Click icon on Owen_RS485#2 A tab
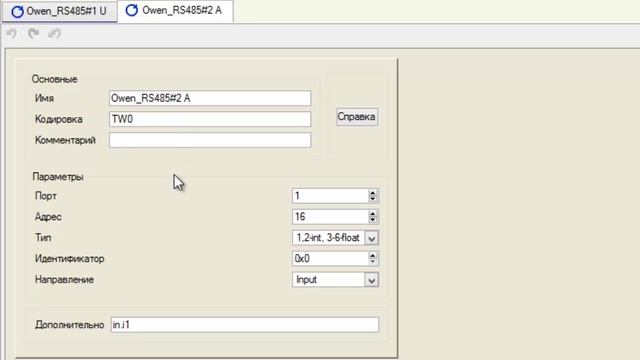Image resolution: width=640 pixels, height=360 pixels. 131,10
